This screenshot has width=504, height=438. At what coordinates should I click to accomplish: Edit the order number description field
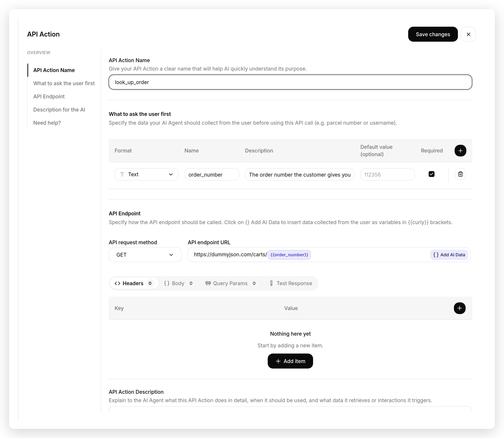click(x=300, y=175)
